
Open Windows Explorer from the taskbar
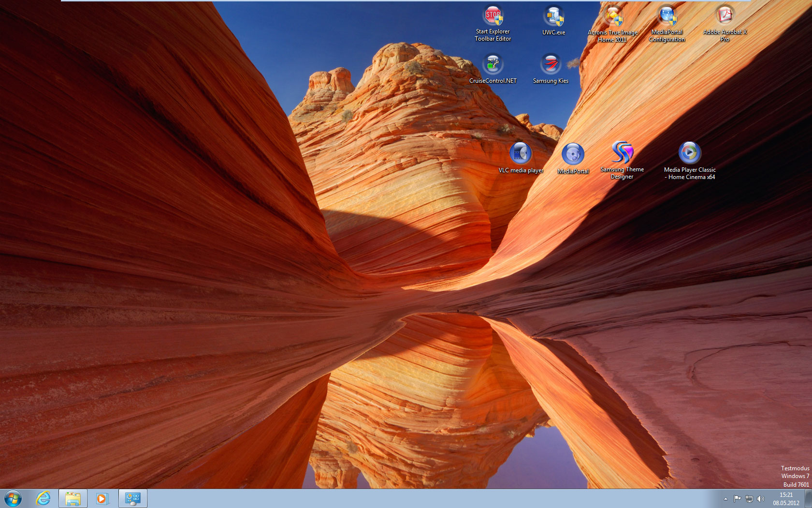tap(73, 498)
